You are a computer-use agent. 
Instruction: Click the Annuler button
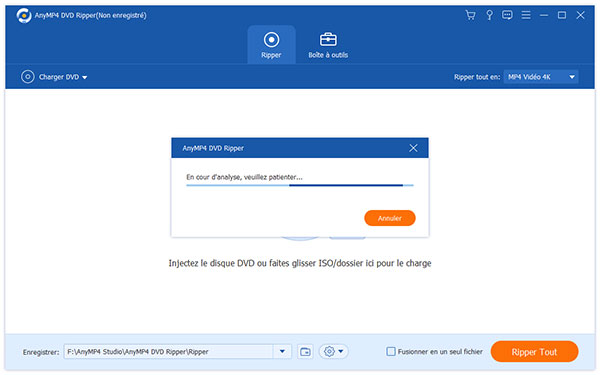[390, 218]
